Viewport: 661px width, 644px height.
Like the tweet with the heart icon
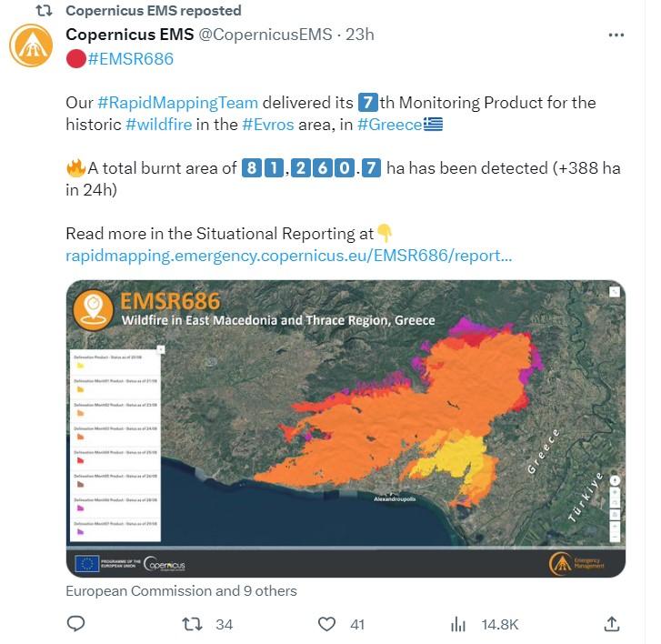tap(326, 624)
